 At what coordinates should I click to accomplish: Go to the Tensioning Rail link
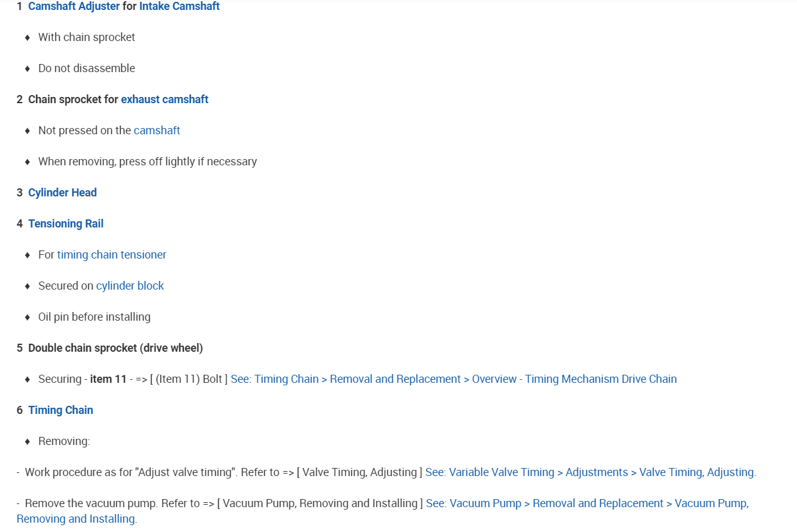(x=65, y=224)
